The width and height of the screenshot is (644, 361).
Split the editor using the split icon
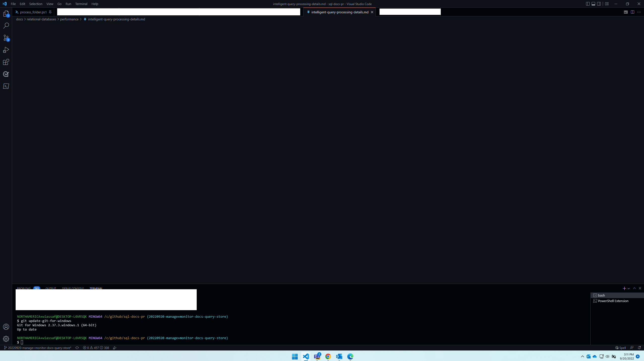(632, 12)
